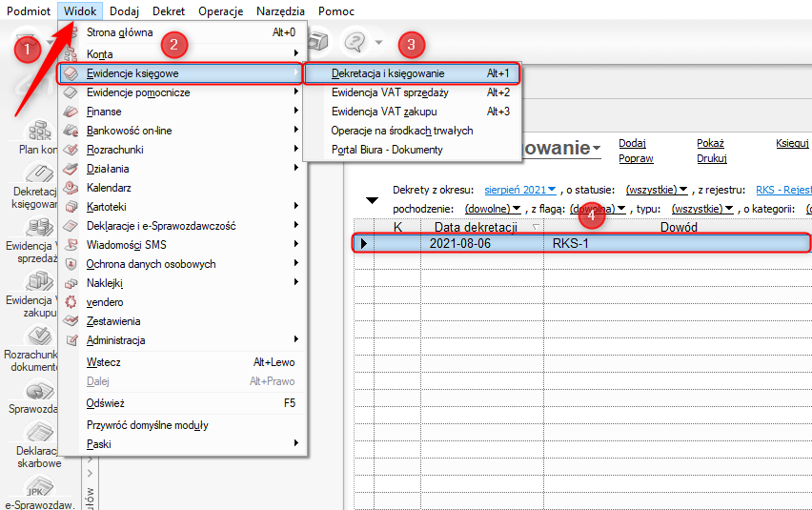Open the Dekret menu
This screenshot has width=812, height=510.
click(169, 10)
